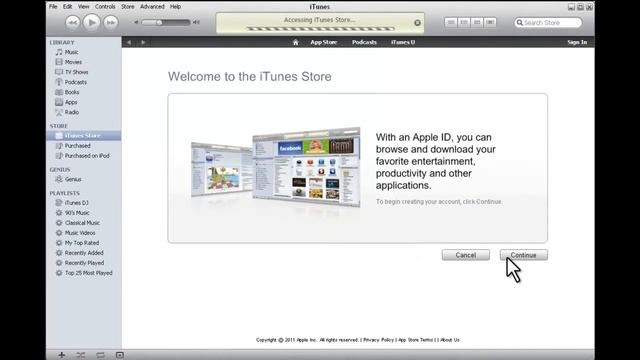This screenshot has width=640, height=360.
Task: Click the Sign In link
Action: point(577,42)
